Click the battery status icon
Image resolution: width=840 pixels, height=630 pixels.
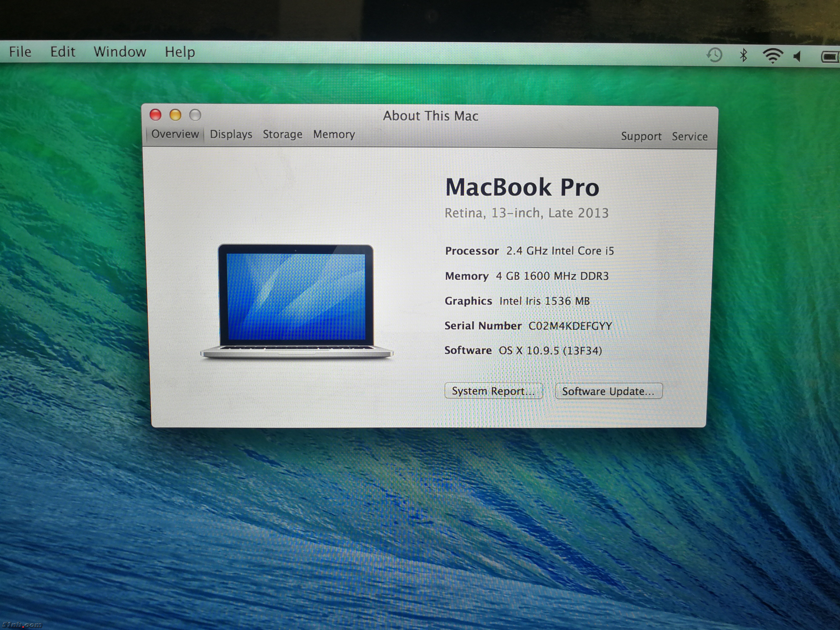[830, 57]
